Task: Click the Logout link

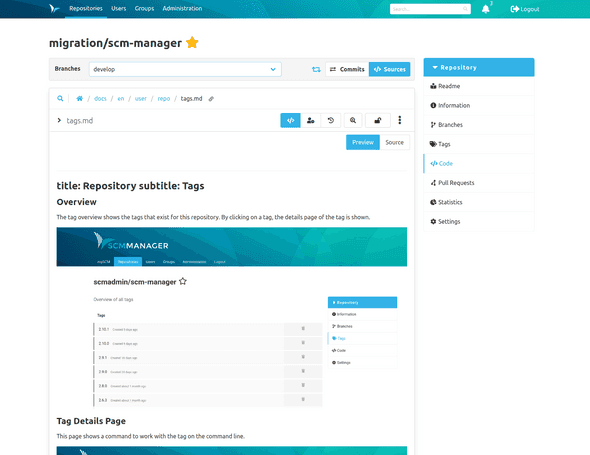Action: click(525, 9)
